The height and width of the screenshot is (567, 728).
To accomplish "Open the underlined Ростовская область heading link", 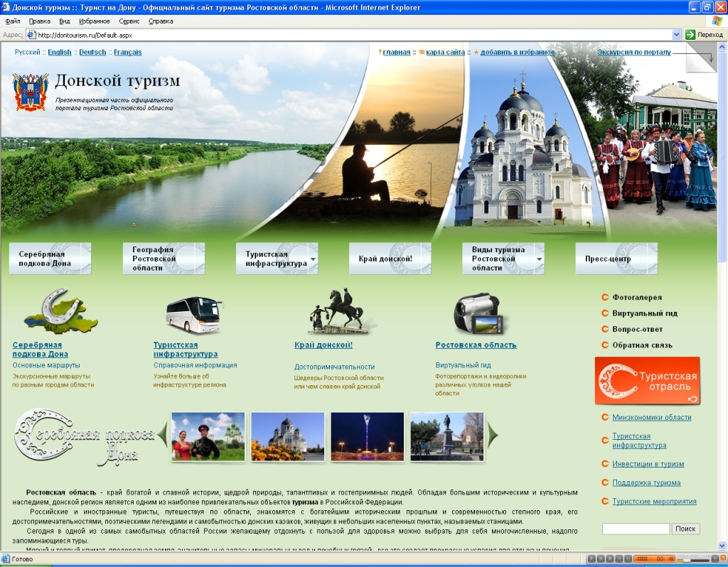I will click(x=476, y=345).
